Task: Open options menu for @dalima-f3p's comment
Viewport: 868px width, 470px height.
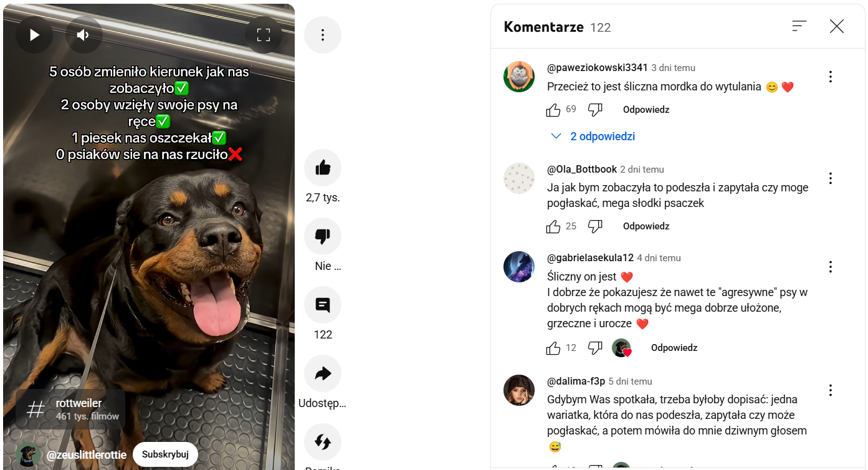Action: click(x=831, y=390)
